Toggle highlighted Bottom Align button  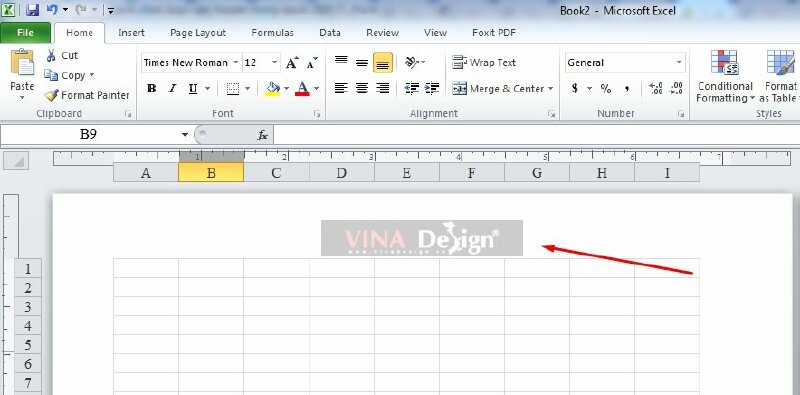pyautogui.click(x=383, y=62)
